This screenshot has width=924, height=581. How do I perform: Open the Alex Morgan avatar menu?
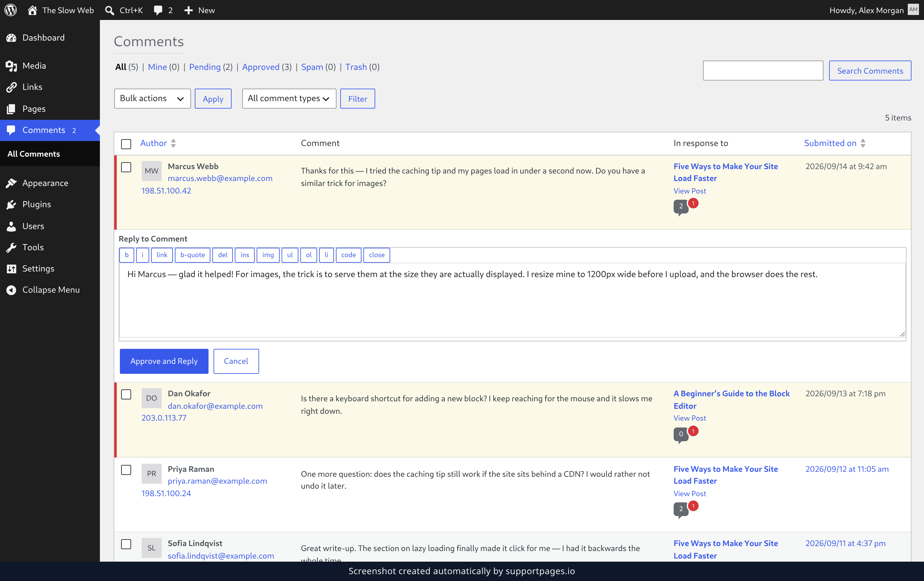coord(913,10)
